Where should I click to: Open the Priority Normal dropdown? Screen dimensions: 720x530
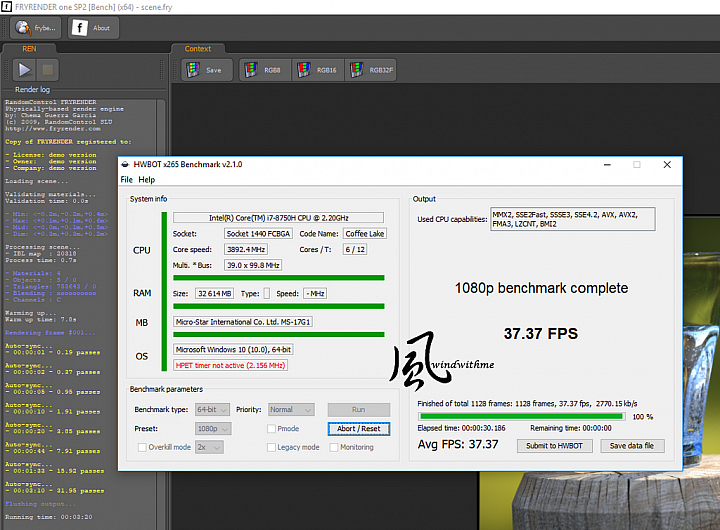click(x=291, y=409)
